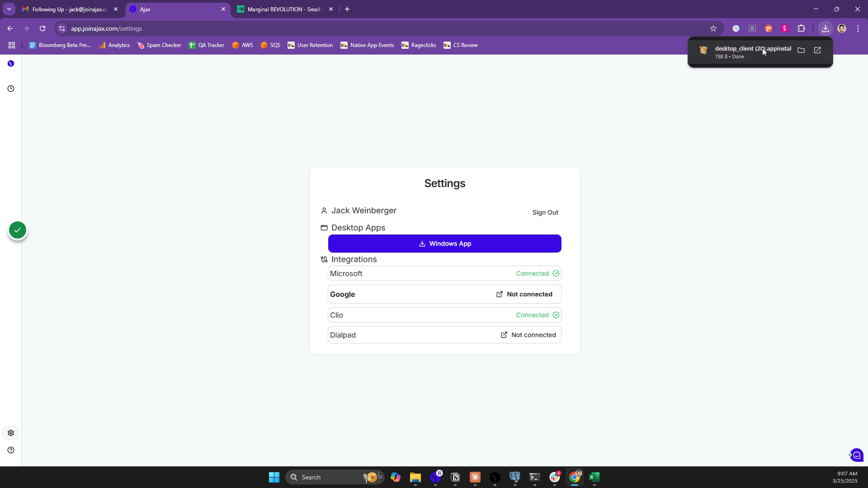The image size is (868, 488).
Task: Open the CS Review bookmark
Action: pyautogui.click(x=461, y=45)
